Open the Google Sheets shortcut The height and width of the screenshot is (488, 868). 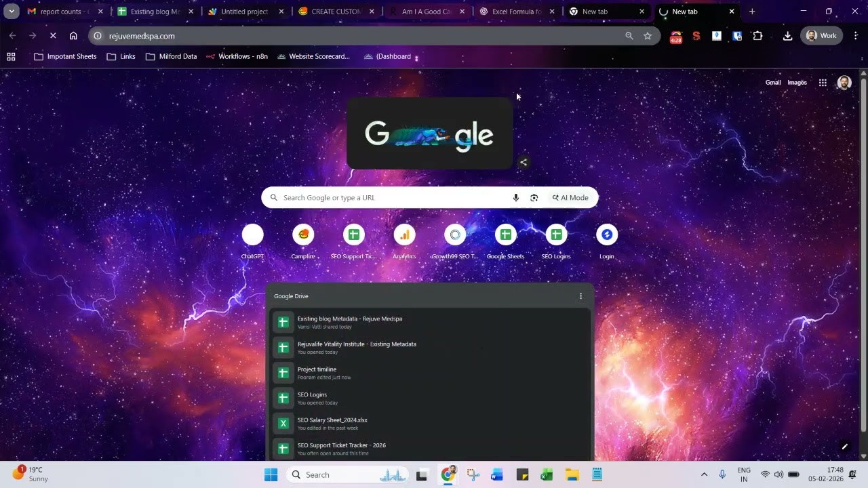coord(505,241)
